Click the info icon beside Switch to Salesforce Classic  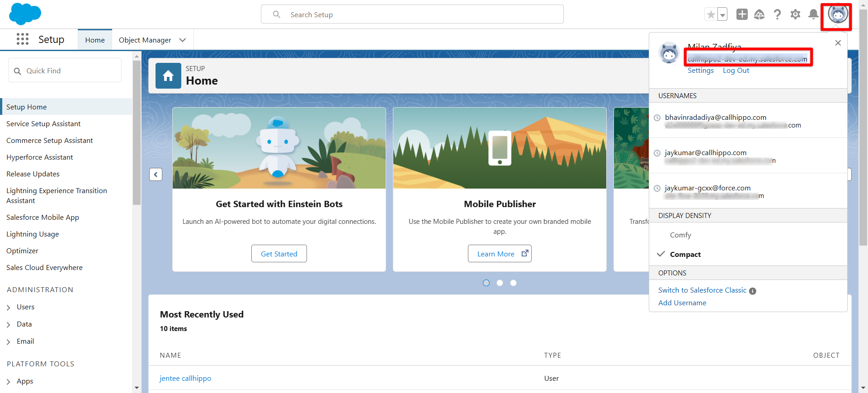click(x=752, y=291)
